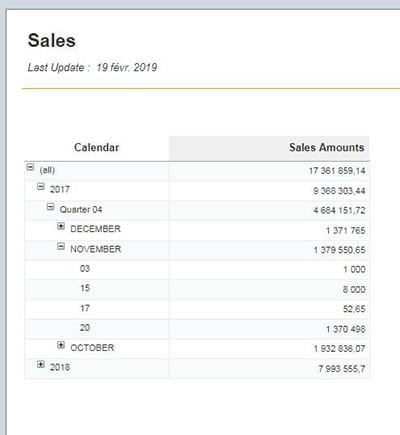Collapse the Quarter 04 node
This screenshot has width=400, height=435.
50,207
